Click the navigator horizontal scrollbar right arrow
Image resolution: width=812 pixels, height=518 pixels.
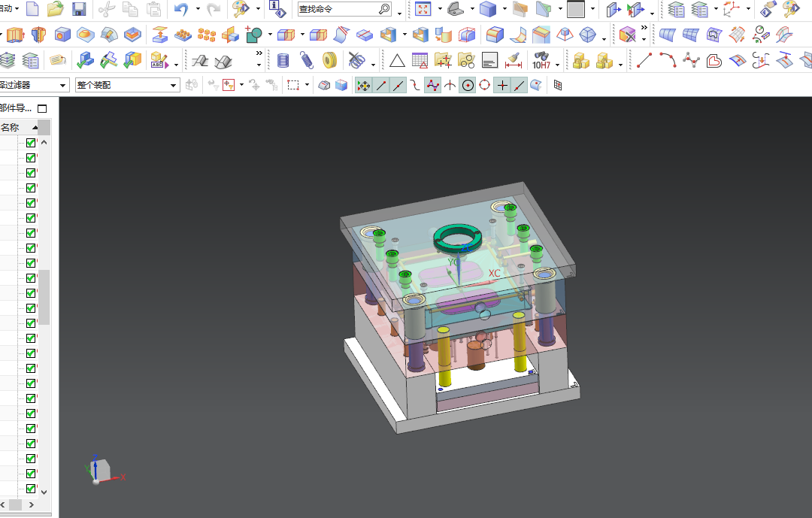click(31, 504)
